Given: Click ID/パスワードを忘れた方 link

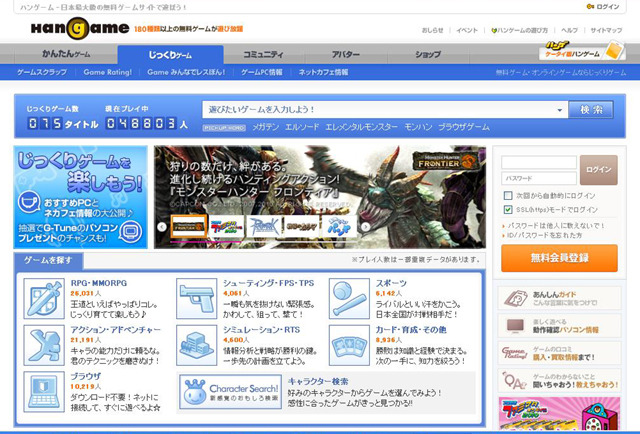Looking at the screenshot, I should click(x=544, y=236).
